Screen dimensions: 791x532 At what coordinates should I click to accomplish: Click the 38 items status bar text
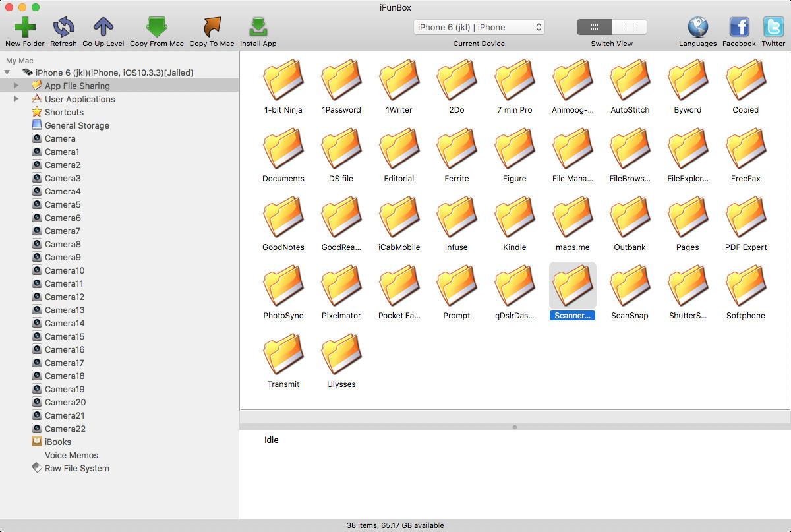point(395,525)
